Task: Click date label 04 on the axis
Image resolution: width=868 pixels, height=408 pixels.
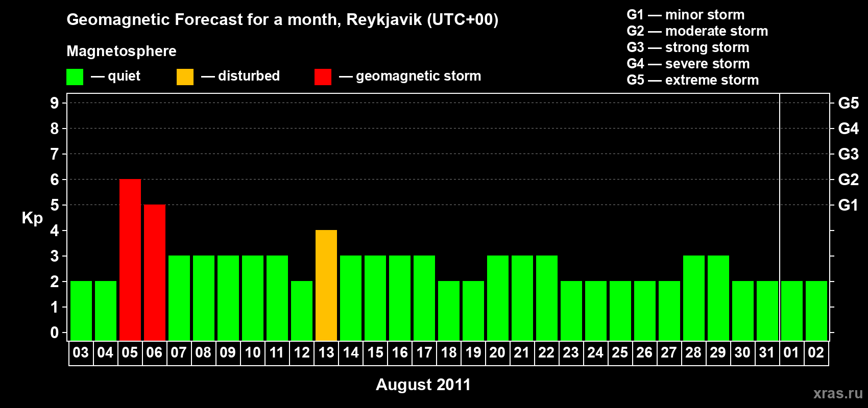Action: [x=105, y=352]
